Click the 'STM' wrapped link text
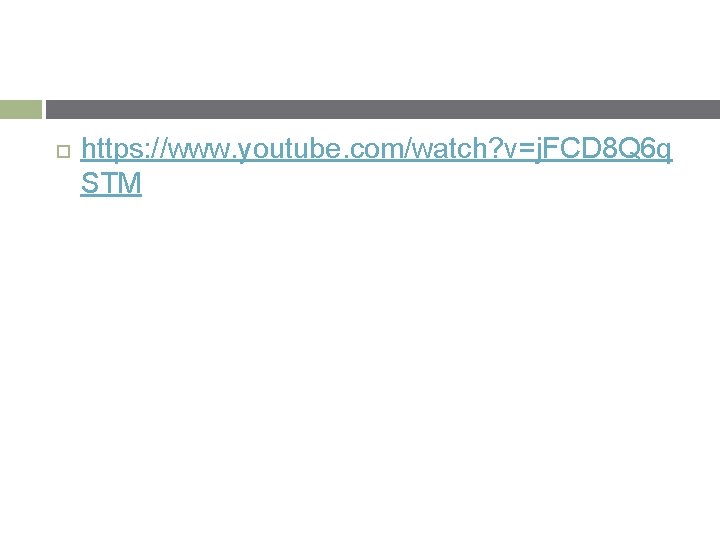The height and width of the screenshot is (540, 720). (111, 184)
